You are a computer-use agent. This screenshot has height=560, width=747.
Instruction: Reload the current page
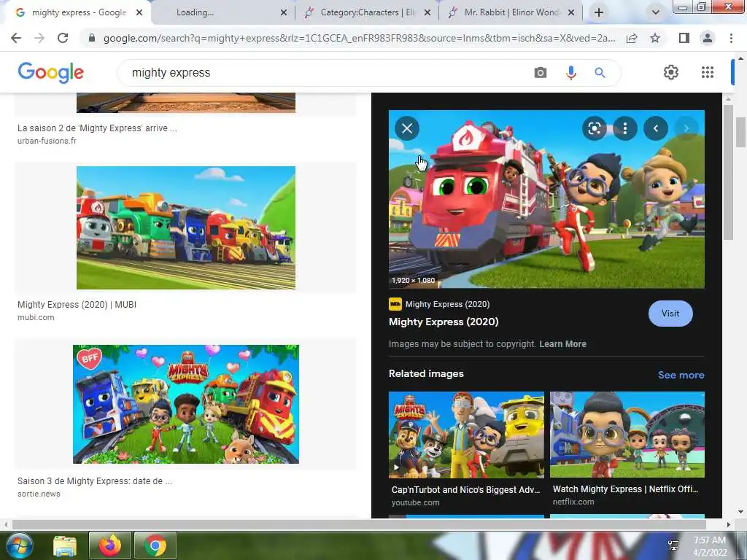(63, 38)
